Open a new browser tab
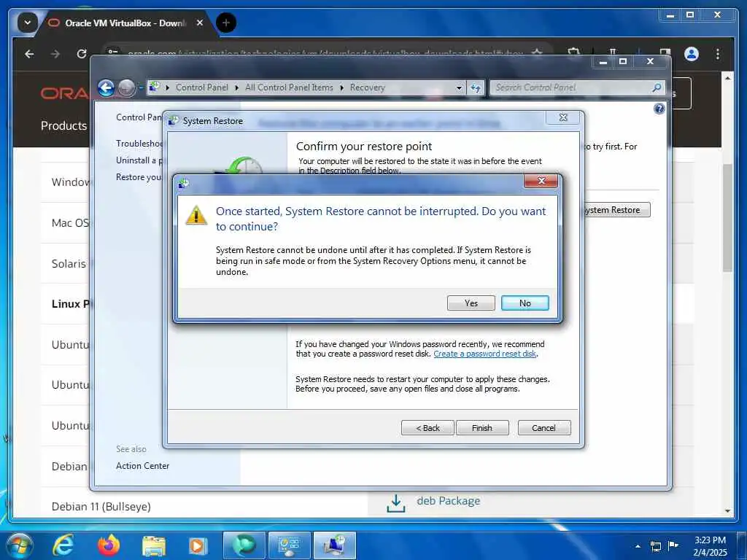The image size is (747, 560). tap(226, 23)
